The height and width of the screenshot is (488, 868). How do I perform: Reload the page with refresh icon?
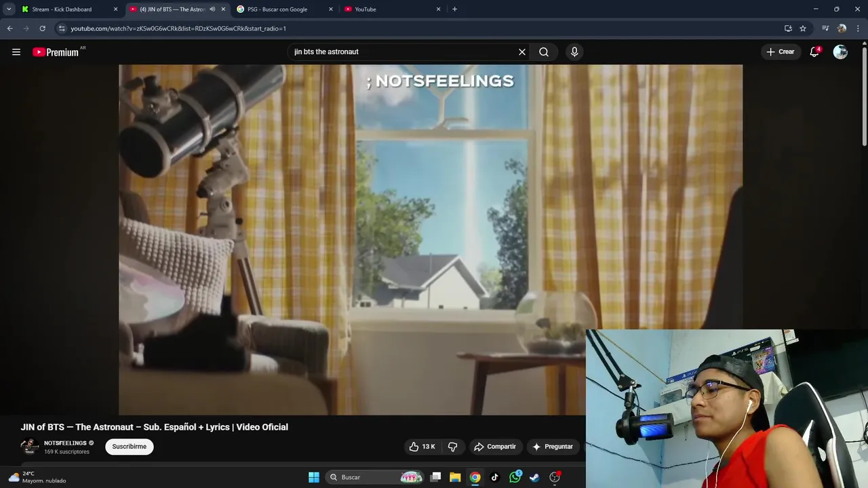tap(42, 28)
